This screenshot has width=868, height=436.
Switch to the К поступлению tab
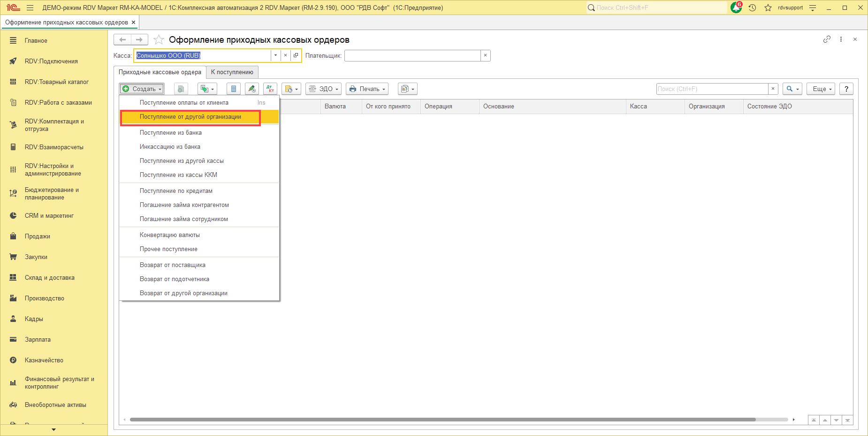[x=232, y=72]
